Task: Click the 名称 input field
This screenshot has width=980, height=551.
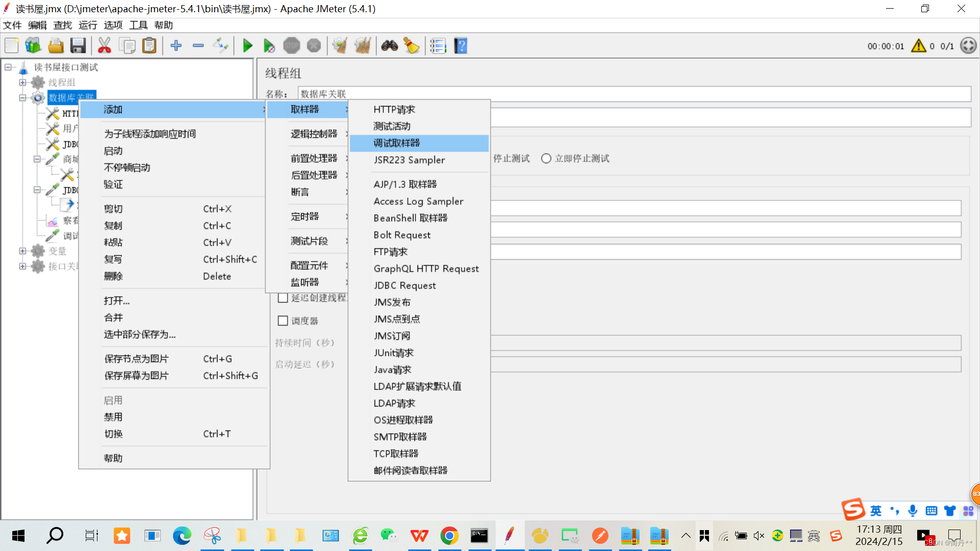Action: (x=634, y=94)
